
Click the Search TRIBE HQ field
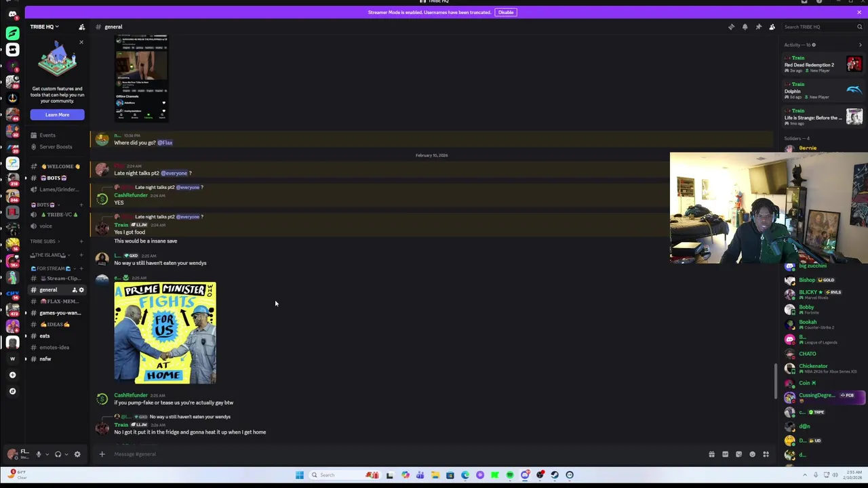pyautogui.click(x=823, y=27)
